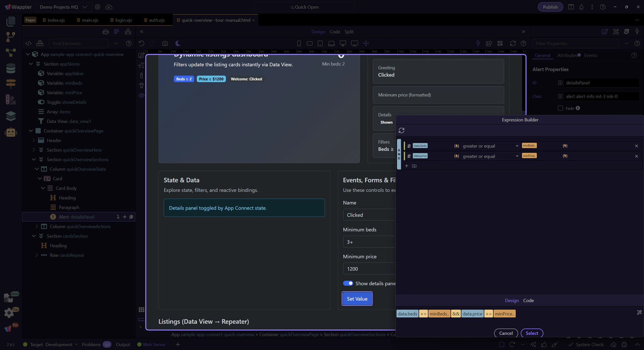Viewport: 644px width, 350px height.
Task: Add new condition with plus icon
Action: [407, 166]
